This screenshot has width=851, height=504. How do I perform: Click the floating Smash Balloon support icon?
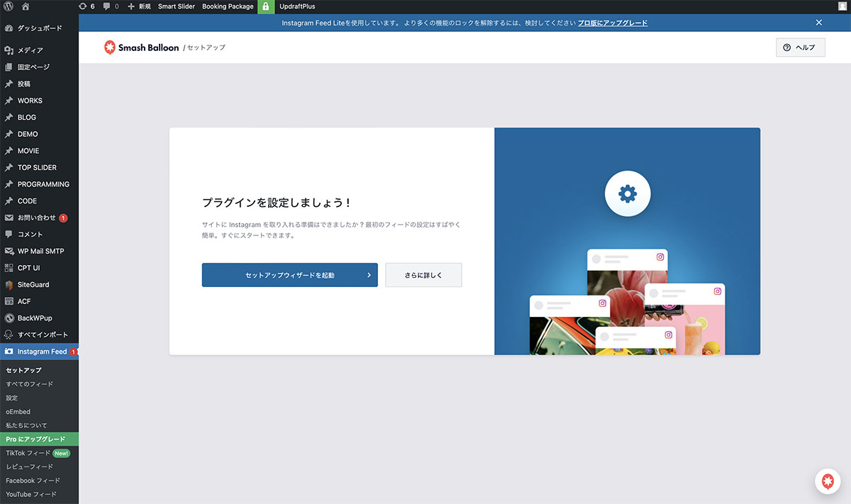827,481
